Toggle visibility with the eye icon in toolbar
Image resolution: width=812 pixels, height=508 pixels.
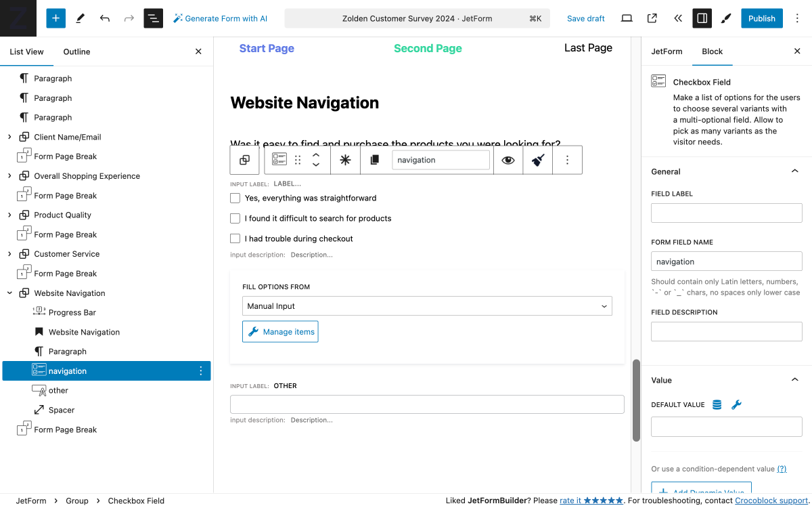(x=508, y=159)
